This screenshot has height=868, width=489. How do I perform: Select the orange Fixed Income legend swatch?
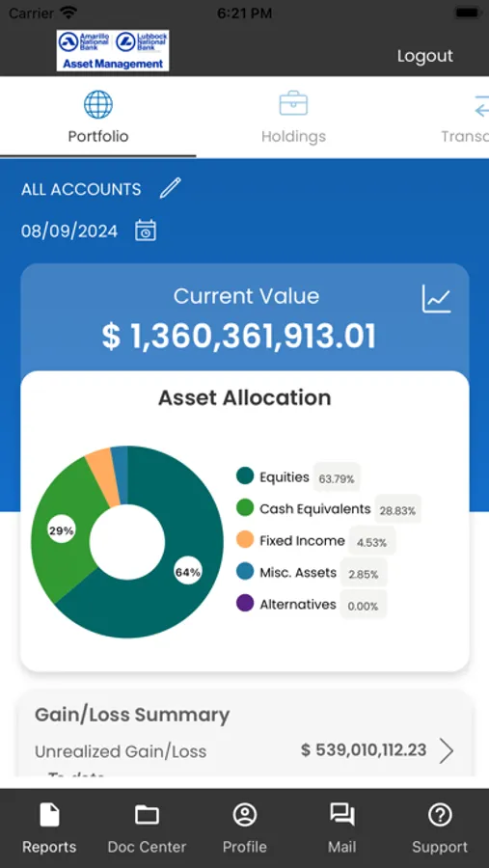245,540
